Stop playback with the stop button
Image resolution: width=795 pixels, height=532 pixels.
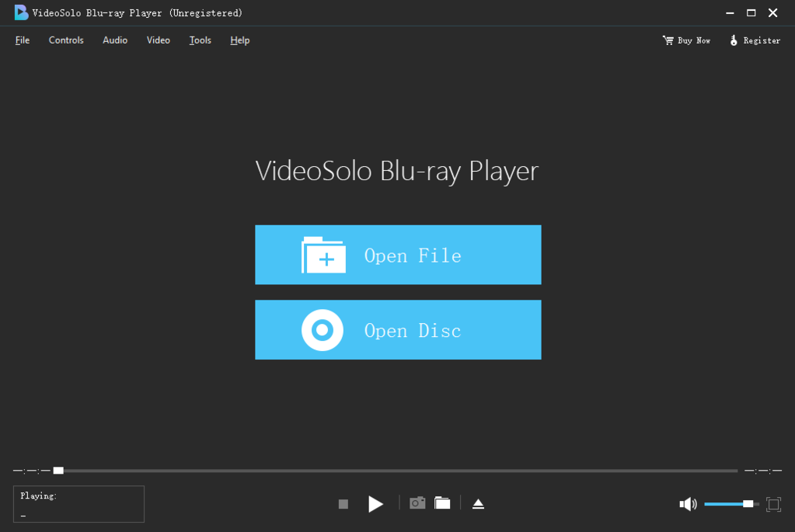[x=343, y=504]
